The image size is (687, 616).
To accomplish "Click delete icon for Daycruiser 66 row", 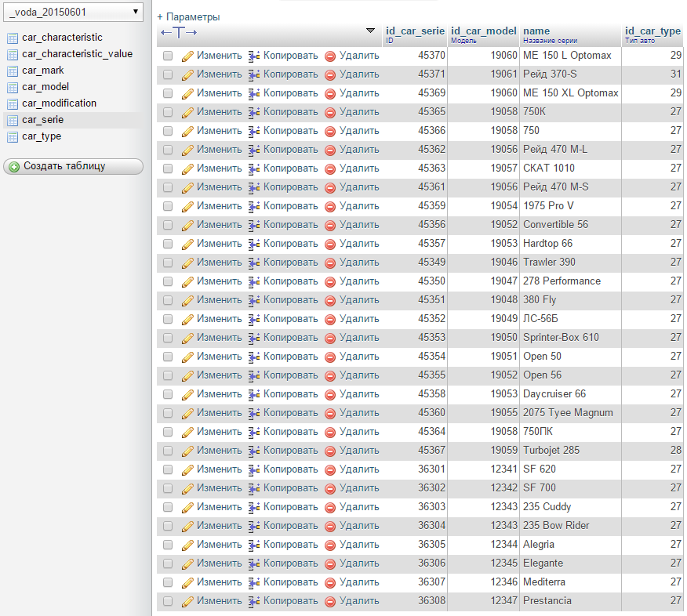I will [330, 395].
